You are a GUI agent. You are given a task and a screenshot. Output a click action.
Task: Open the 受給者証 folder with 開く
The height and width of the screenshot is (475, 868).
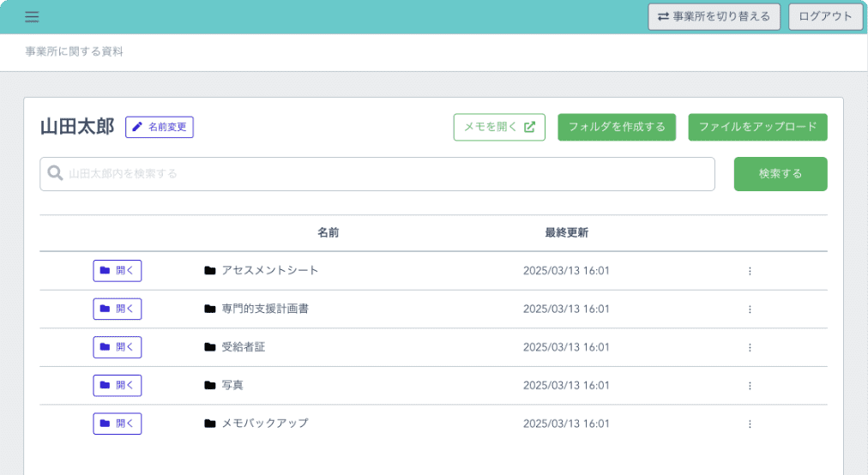point(118,347)
